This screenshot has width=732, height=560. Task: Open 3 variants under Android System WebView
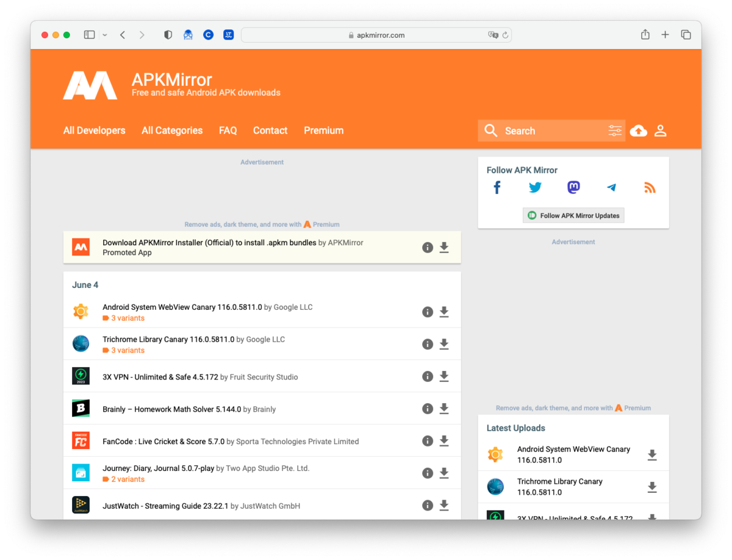click(124, 318)
